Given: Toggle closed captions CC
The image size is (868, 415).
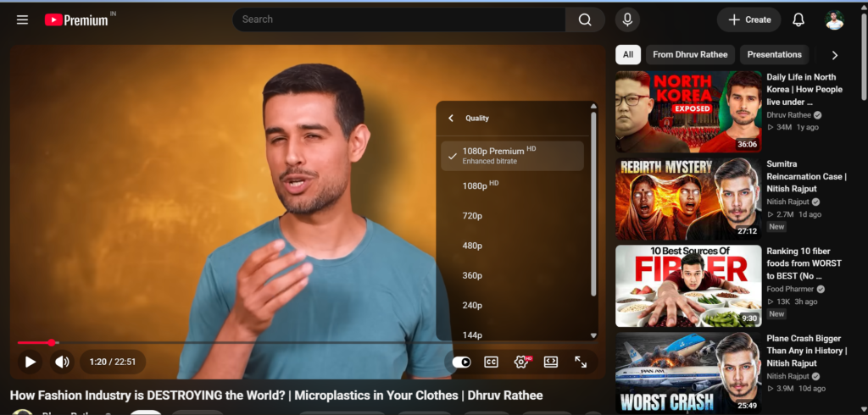Looking at the screenshot, I should 491,362.
